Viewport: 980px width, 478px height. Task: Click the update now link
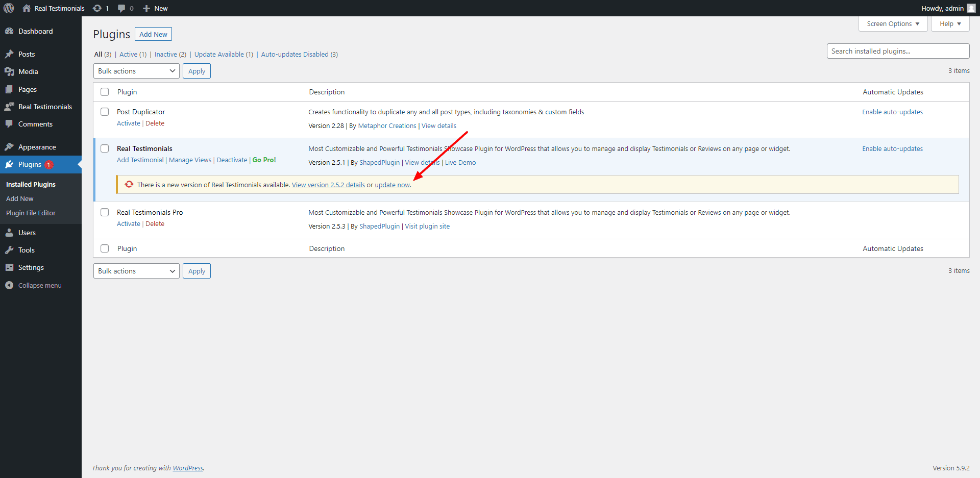392,185
